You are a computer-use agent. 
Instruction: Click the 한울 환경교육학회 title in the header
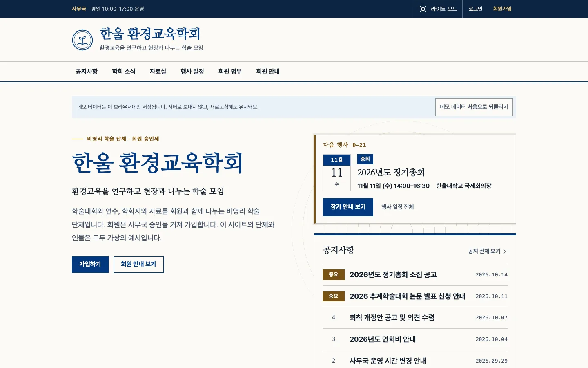tap(150, 34)
